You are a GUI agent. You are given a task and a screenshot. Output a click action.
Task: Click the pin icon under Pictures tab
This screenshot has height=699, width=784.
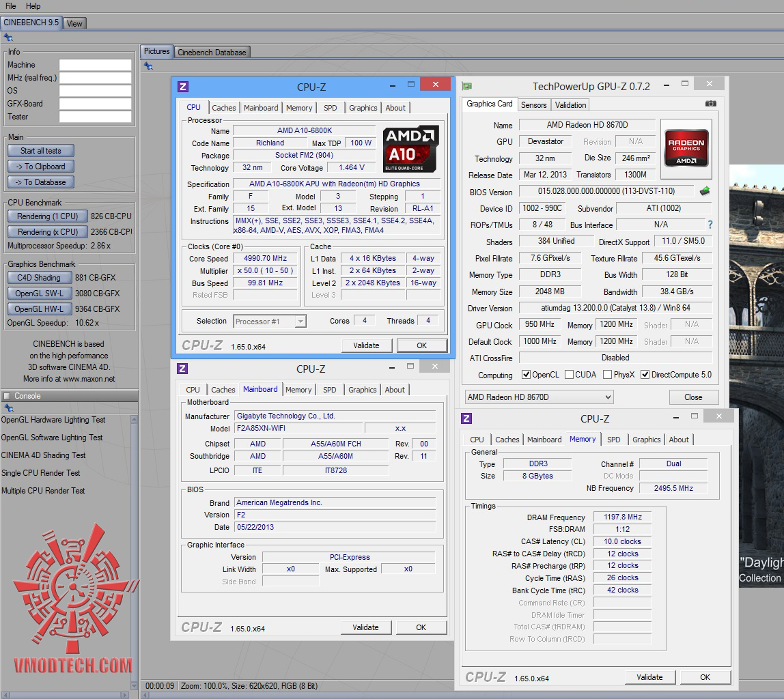[148, 66]
